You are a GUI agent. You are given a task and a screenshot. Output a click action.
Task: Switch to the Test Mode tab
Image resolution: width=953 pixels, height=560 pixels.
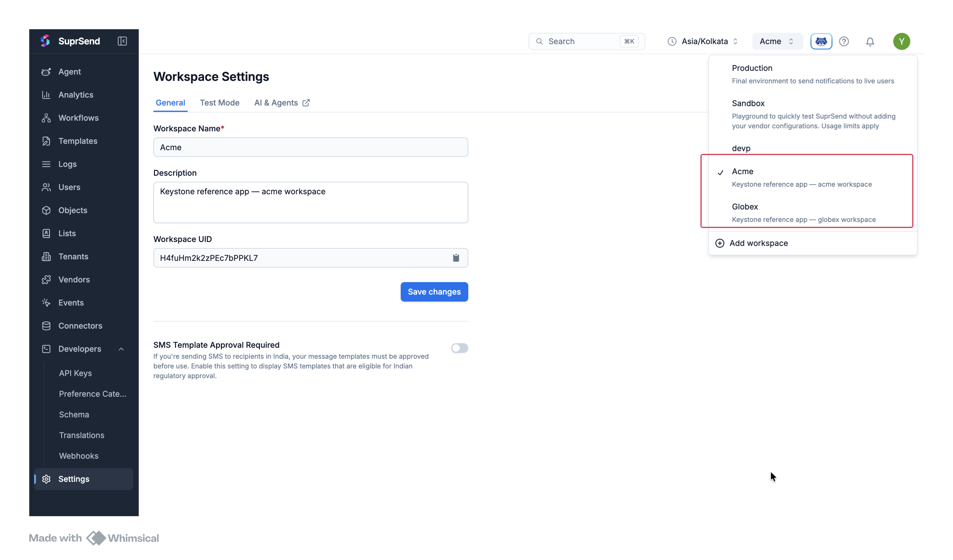[x=219, y=102]
